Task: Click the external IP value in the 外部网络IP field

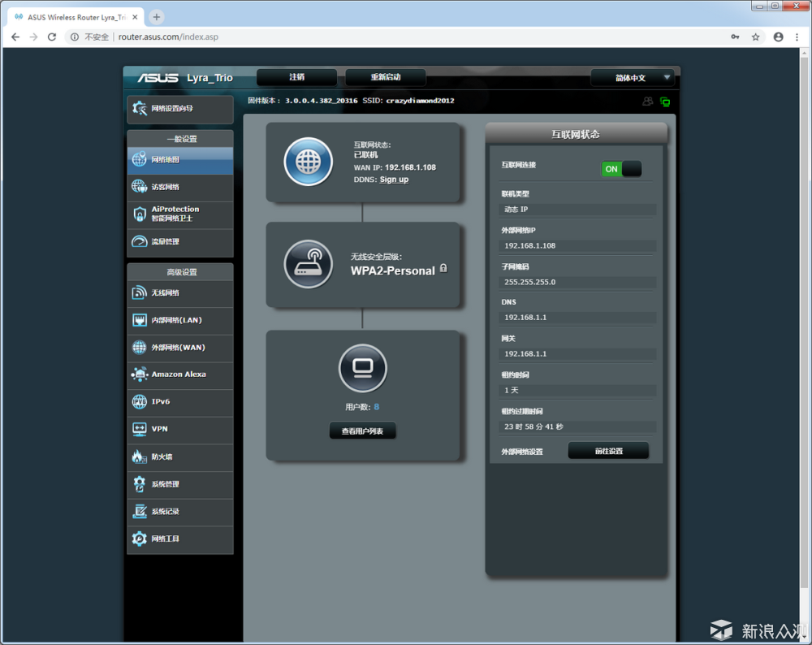Action: click(x=577, y=245)
